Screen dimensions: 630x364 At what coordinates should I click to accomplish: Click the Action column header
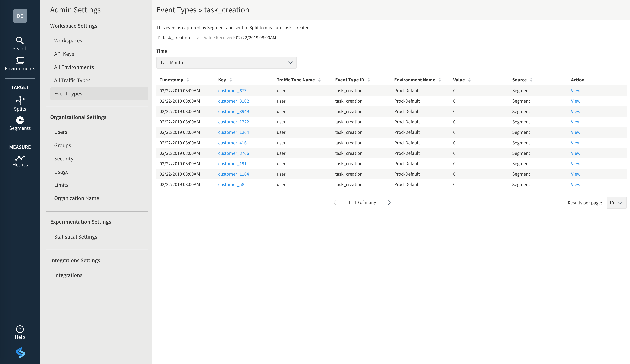point(577,80)
